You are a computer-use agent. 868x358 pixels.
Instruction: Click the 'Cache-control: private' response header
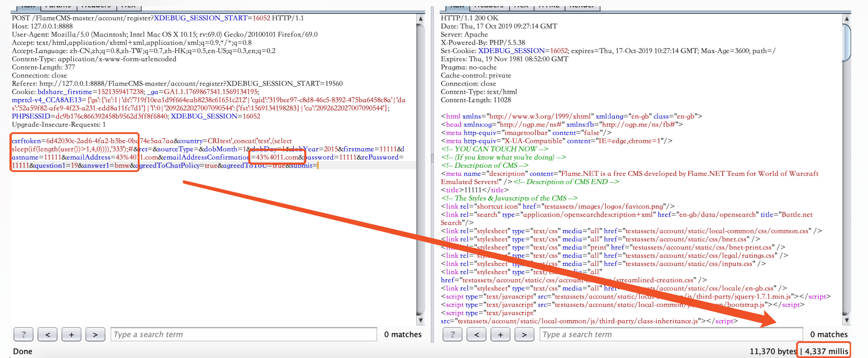pyautogui.click(x=476, y=75)
